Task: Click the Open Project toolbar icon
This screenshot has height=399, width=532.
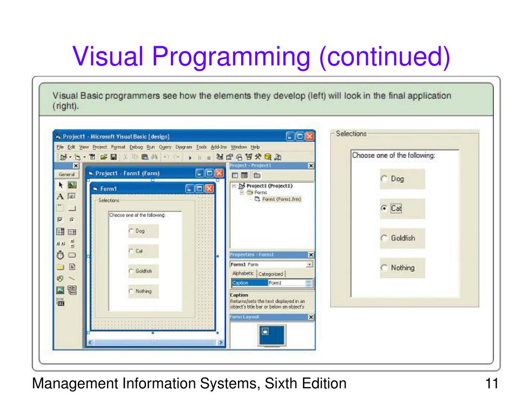Action: tap(103, 157)
